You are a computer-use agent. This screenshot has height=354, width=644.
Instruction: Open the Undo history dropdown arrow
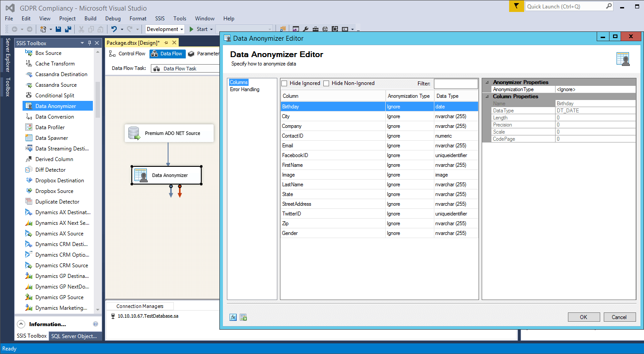tap(122, 29)
